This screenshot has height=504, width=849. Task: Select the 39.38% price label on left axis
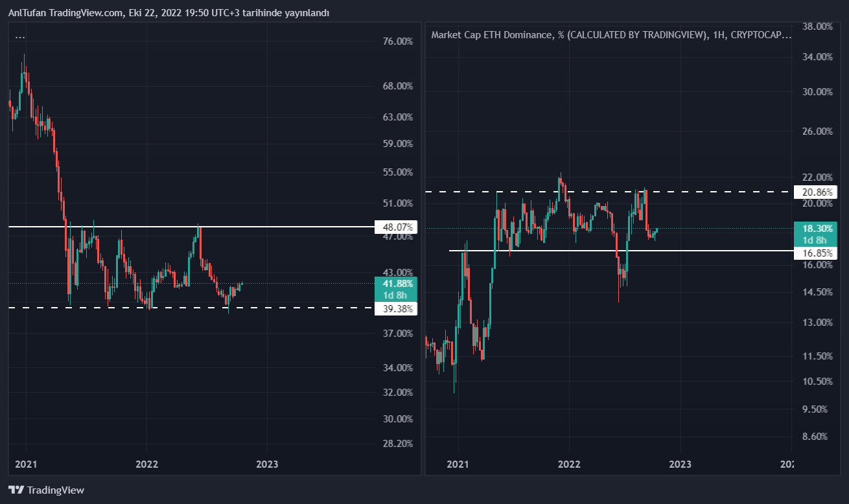(x=397, y=308)
